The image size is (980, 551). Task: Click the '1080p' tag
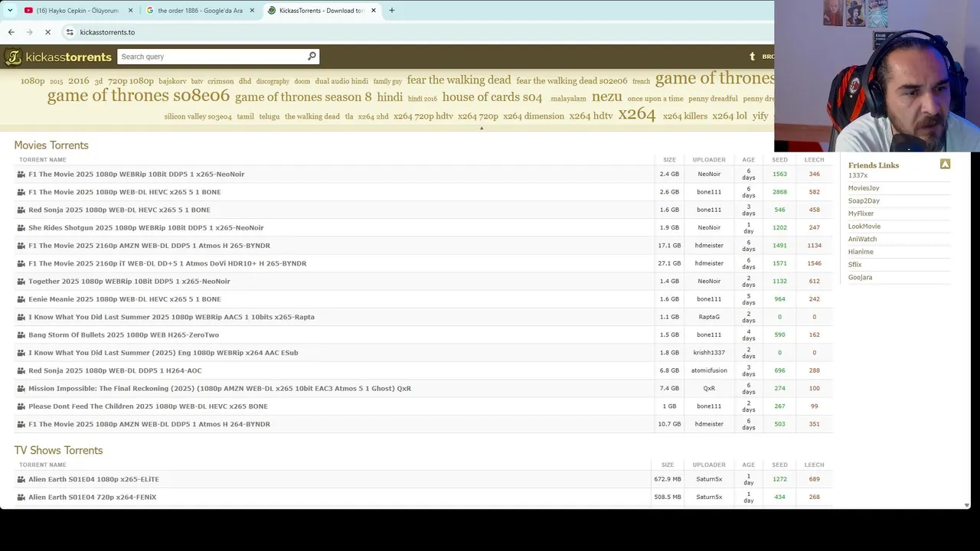click(x=32, y=81)
